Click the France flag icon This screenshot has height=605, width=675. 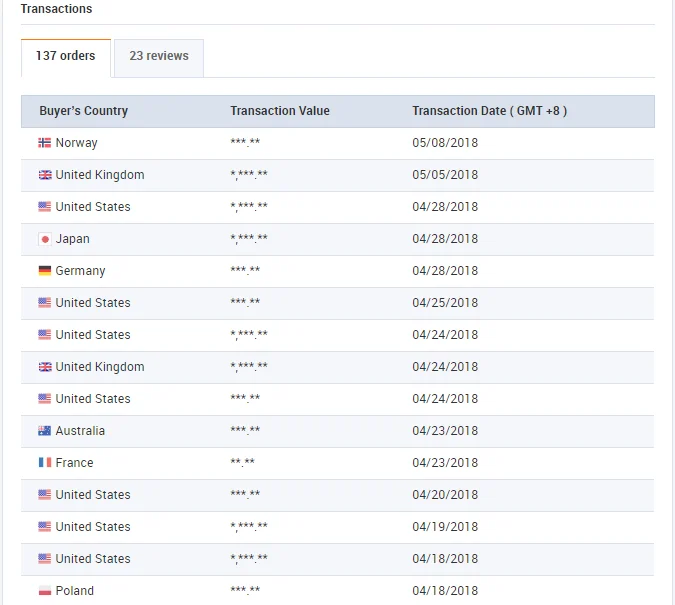tap(44, 463)
